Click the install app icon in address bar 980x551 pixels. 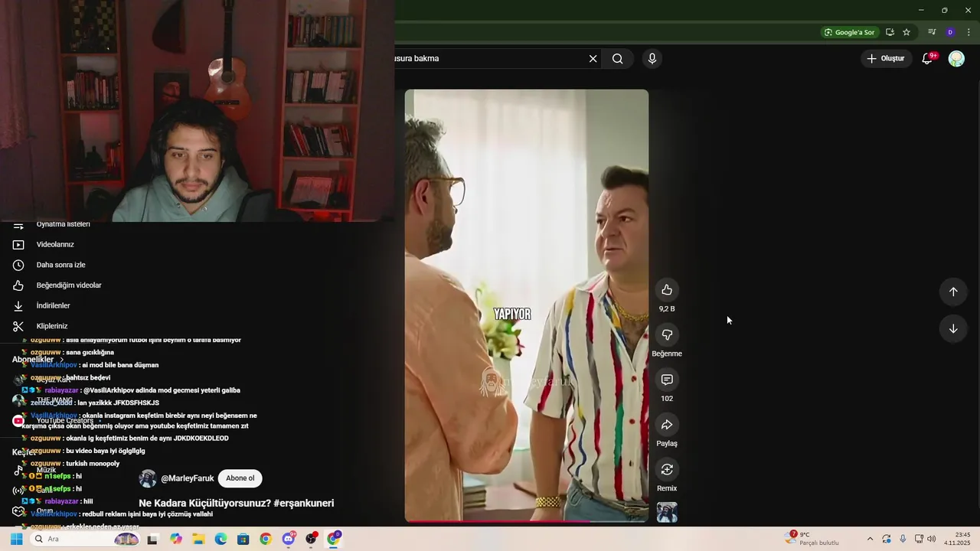point(890,32)
